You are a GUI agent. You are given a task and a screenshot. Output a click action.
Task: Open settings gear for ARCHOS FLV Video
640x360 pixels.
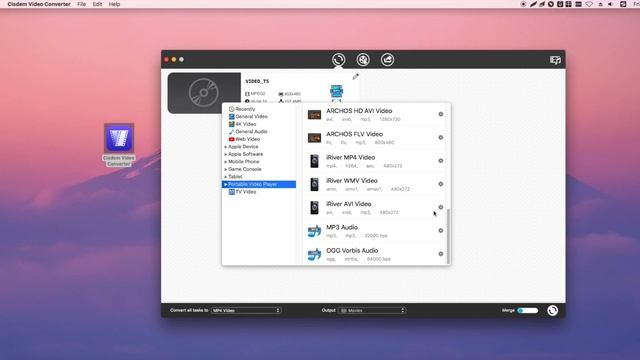(440, 138)
